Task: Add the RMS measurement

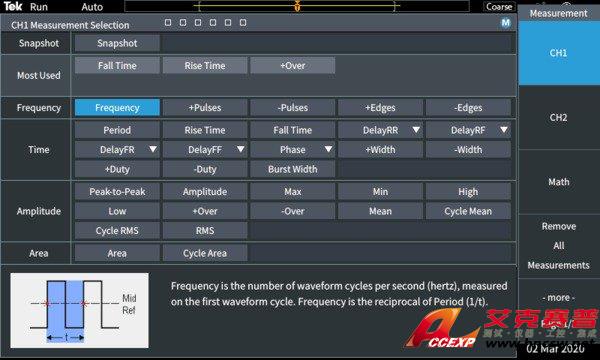Action: click(x=205, y=230)
